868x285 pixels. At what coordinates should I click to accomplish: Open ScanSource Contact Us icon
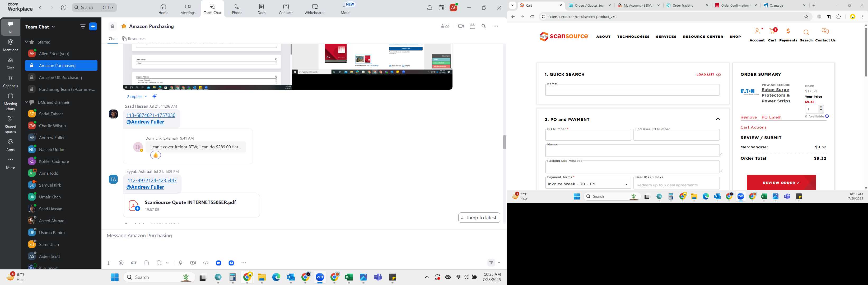pyautogui.click(x=825, y=35)
